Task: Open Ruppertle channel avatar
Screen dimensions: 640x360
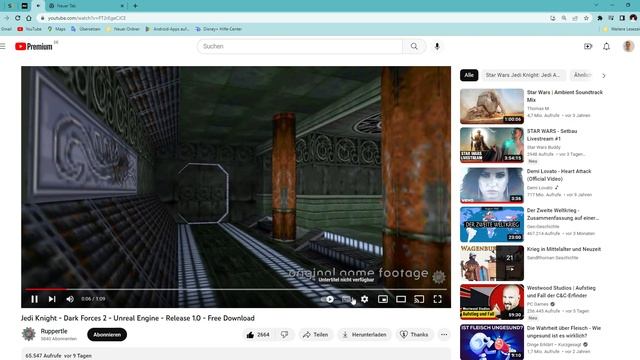Action: tap(29, 334)
